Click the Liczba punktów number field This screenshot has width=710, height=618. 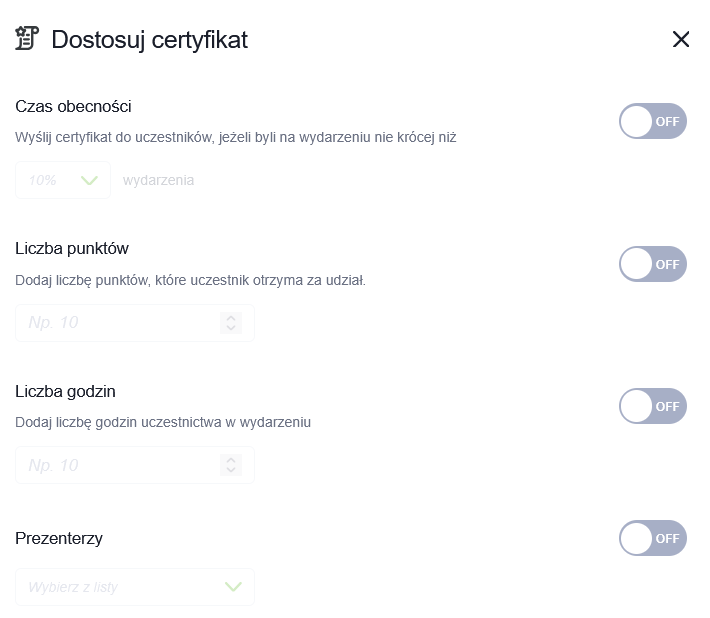tap(135, 323)
